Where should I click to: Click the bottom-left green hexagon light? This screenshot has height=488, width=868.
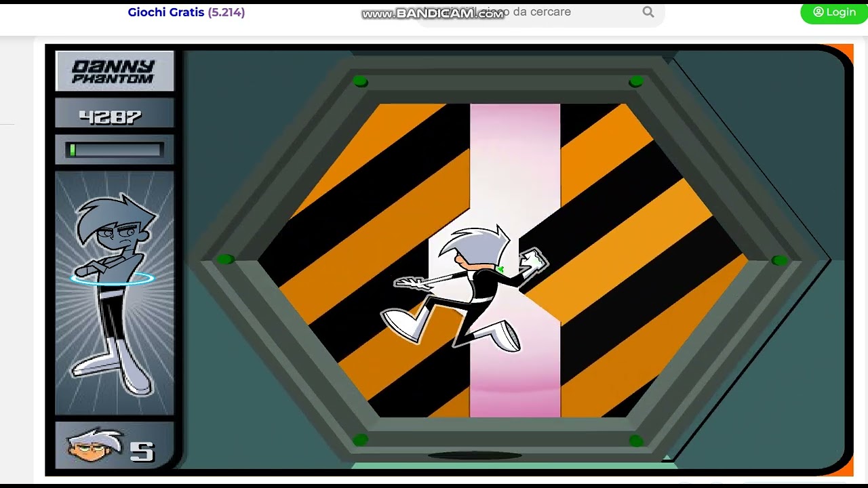pos(360,440)
